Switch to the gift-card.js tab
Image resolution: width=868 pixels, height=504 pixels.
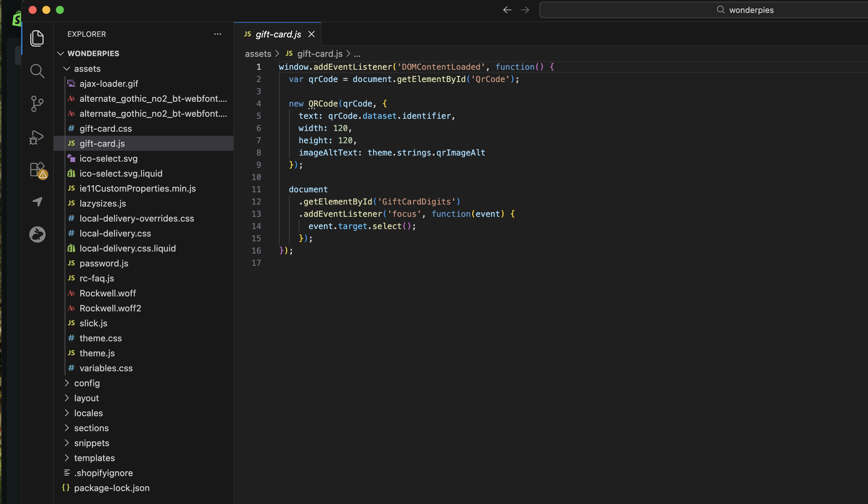click(x=278, y=34)
